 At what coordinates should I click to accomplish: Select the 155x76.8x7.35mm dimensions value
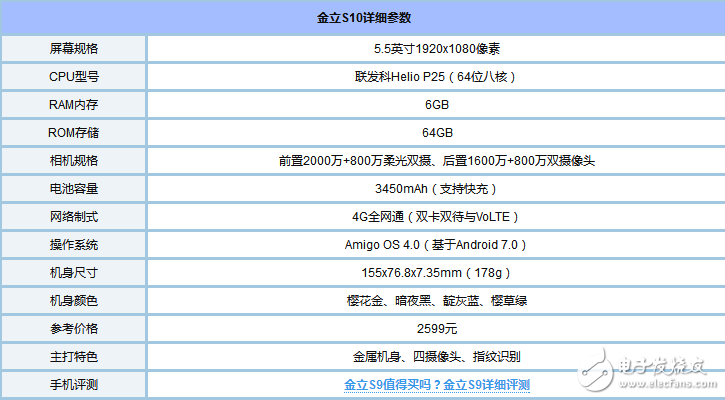coord(436,273)
